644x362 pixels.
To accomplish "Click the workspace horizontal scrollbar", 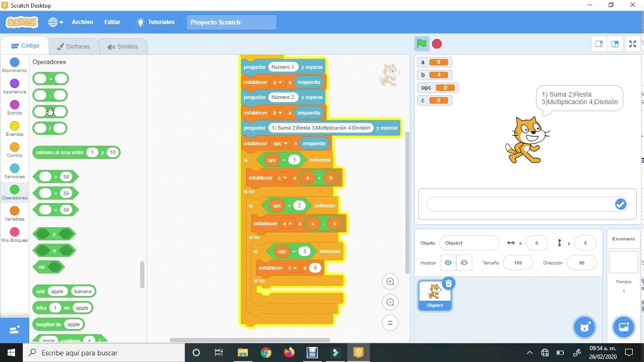I will pos(250,340).
